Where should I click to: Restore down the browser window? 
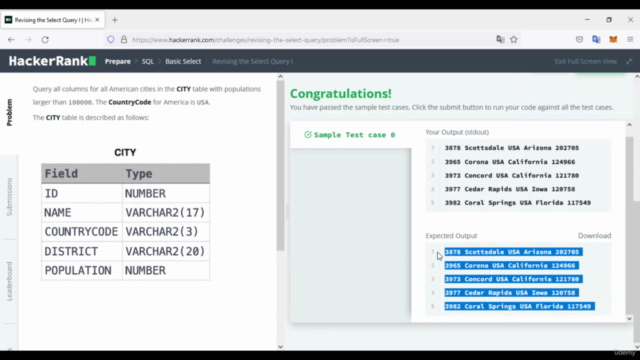click(x=609, y=20)
